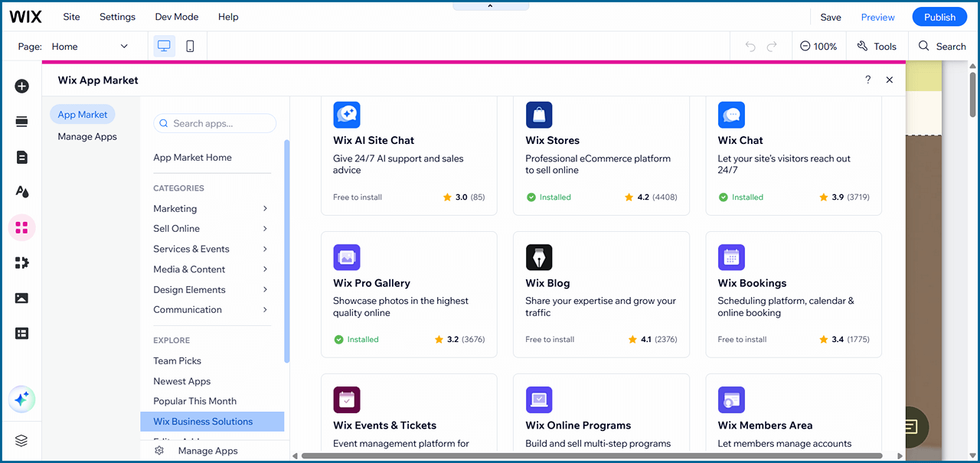980x463 pixels.
Task: Select the App Market tab
Action: pyautogui.click(x=83, y=115)
